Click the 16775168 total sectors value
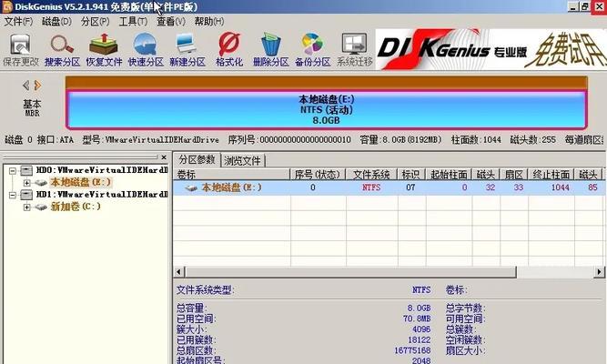The image size is (607, 364). 412,350
